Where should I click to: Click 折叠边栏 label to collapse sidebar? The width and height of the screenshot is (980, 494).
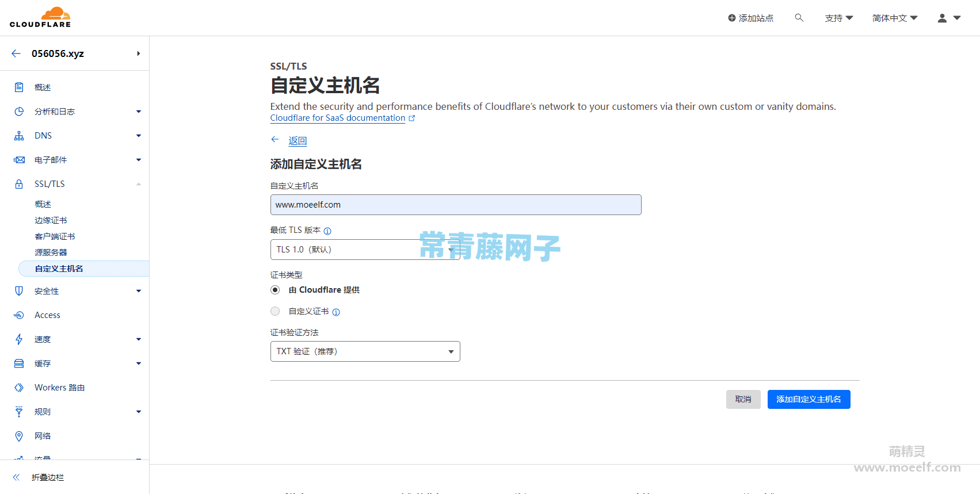tap(48, 477)
